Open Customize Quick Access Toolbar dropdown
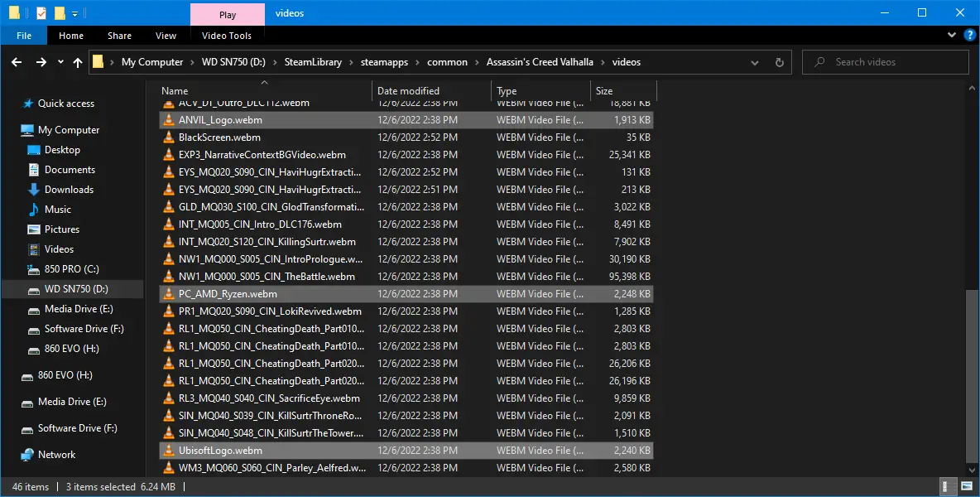The width and height of the screenshot is (980, 497). pos(75,13)
